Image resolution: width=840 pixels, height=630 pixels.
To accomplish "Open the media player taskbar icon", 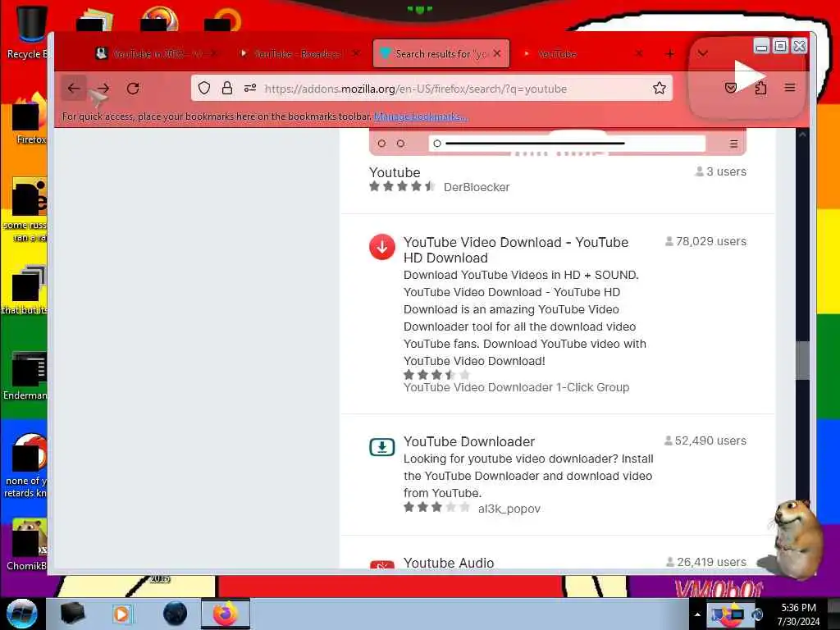I will [x=121, y=614].
